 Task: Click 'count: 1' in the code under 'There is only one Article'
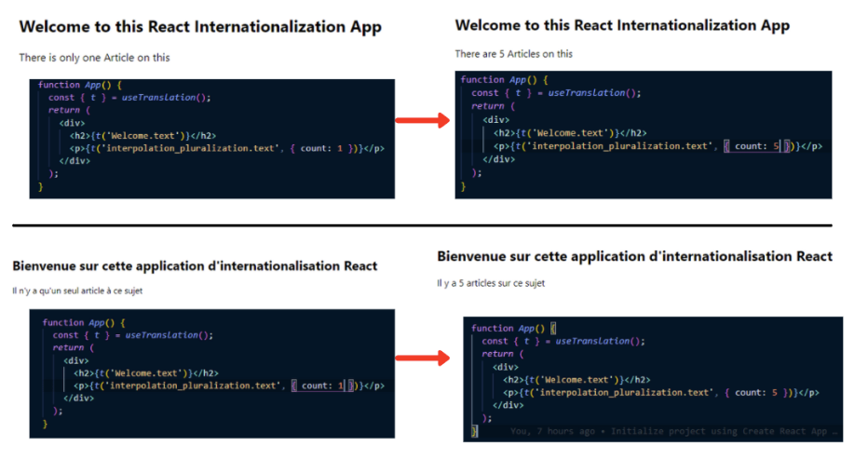click(321, 148)
